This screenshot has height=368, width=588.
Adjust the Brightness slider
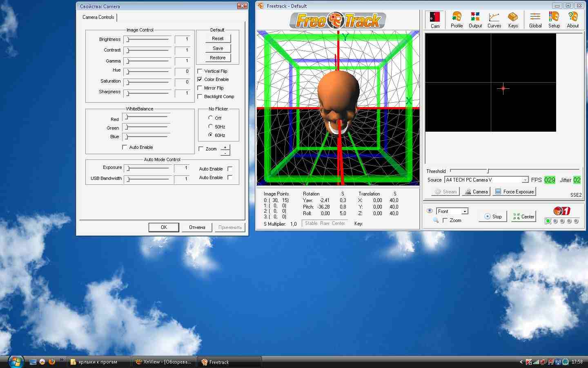coord(147,39)
